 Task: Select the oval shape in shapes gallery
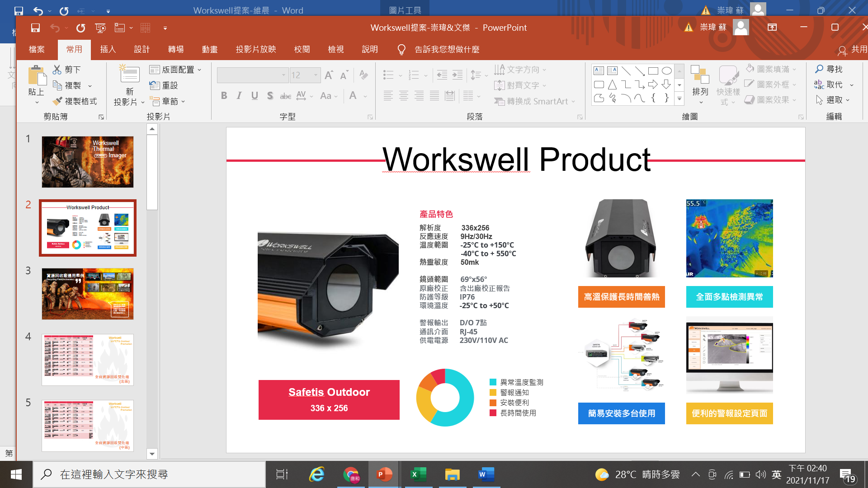pos(666,71)
